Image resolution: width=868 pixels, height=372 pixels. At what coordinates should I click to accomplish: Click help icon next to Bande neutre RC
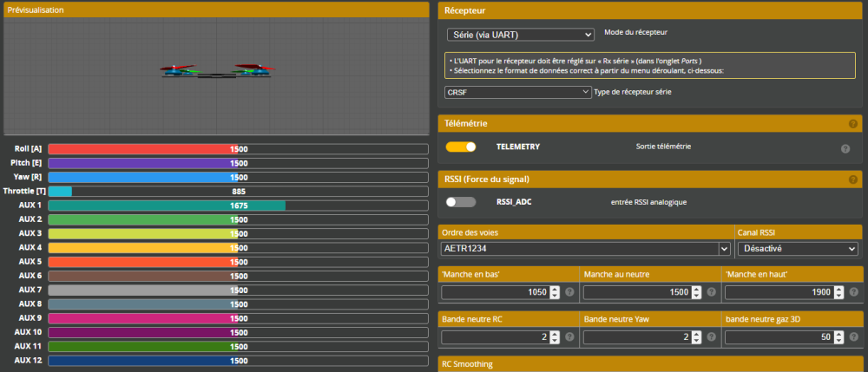tap(569, 336)
